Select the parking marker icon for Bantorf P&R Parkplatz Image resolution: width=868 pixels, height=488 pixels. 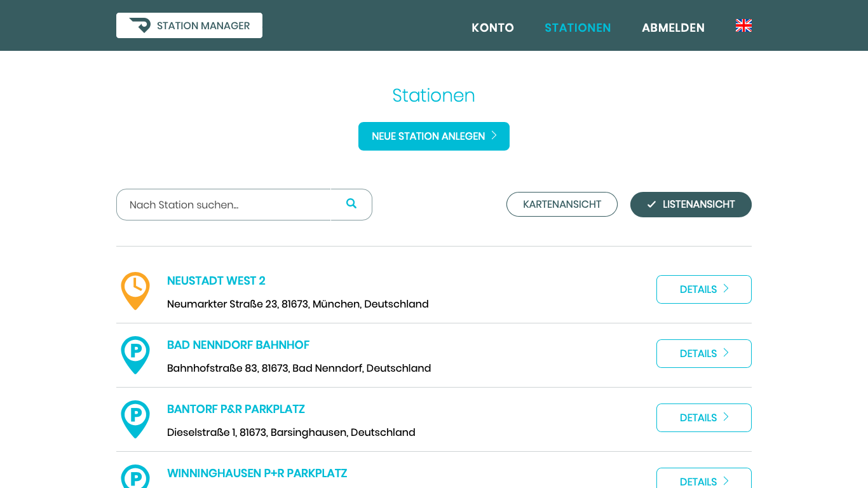tap(135, 419)
